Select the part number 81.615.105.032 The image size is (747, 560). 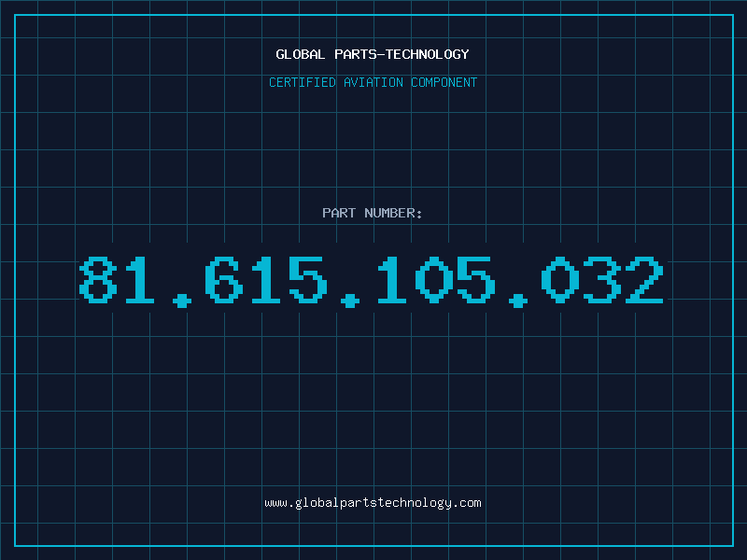(x=372, y=281)
